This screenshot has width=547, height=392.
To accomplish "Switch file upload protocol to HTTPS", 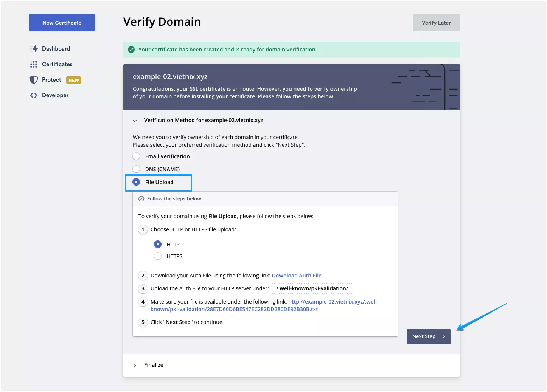I will tap(158, 256).
